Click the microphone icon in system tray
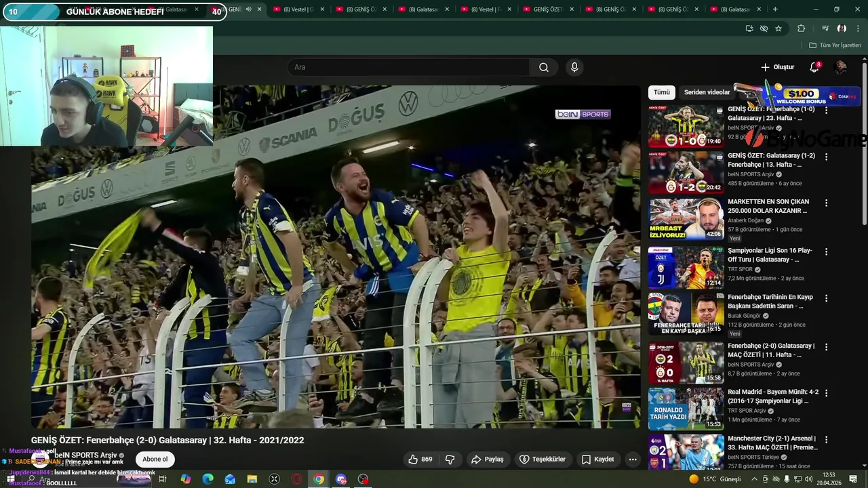868x488 pixels. (787, 479)
